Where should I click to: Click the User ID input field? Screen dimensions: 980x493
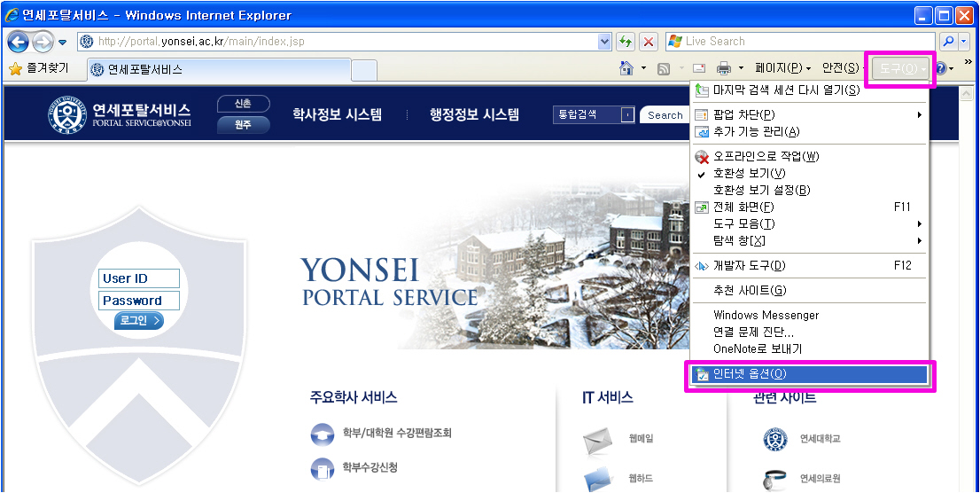pyautogui.click(x=139, y=278)
